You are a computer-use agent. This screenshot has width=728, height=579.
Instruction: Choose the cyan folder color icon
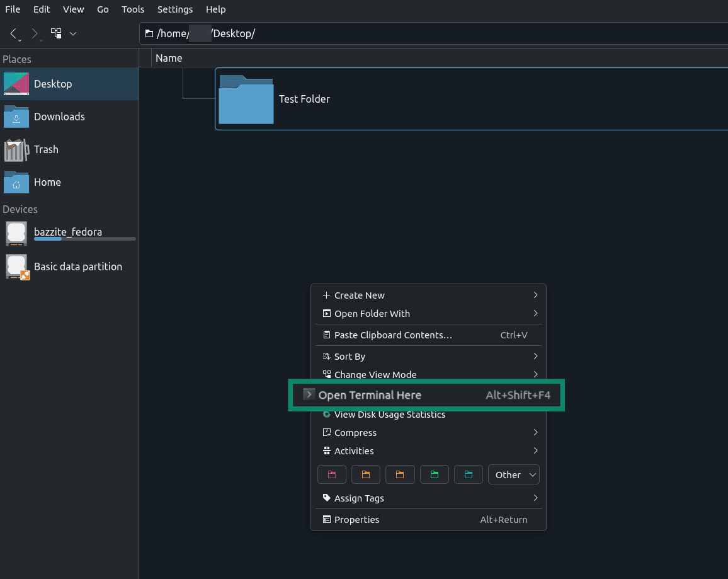click(469, 474)
